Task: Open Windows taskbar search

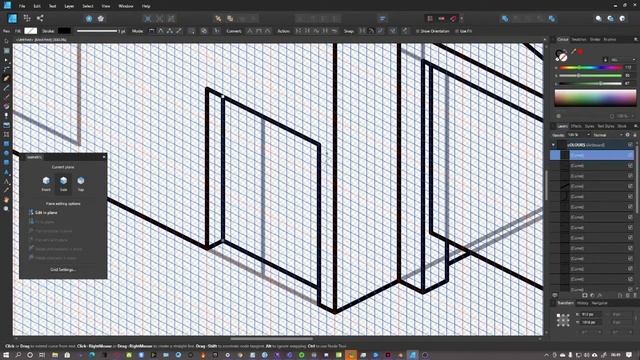Action: click(18, 355)
